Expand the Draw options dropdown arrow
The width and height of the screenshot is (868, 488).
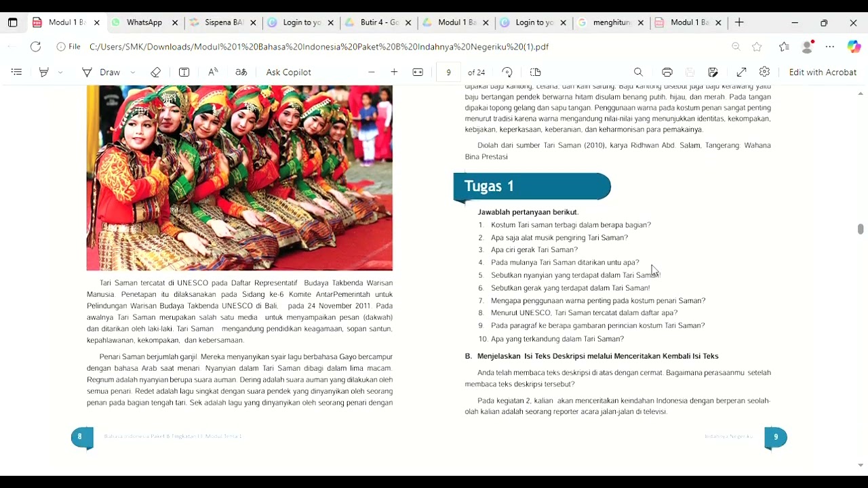pos(133,72)
